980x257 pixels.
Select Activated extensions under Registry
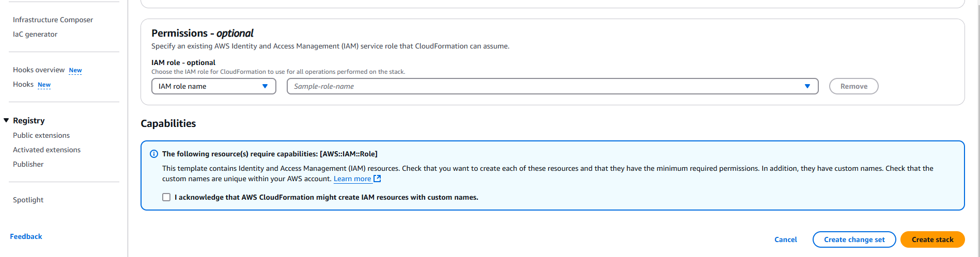click(46, 150)
